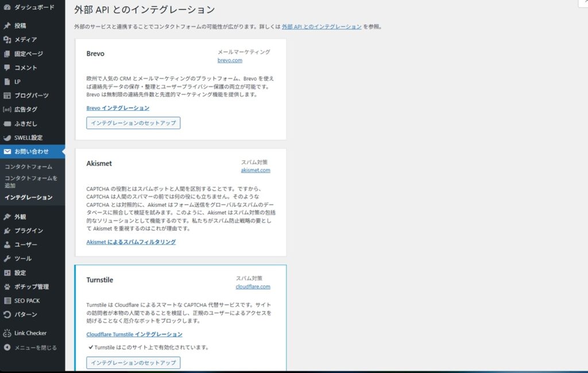Image resolution: width=588 pixels, height=373 pixels.
Task: Open Akismet によるスパムフィルタリング link
Action: pyautogui.click(x=131, y=242)
